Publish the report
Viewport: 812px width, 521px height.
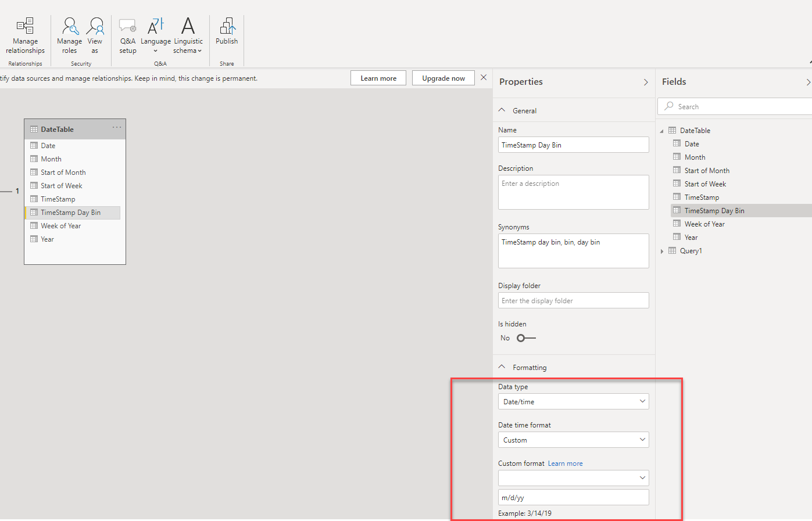[227, 31]
